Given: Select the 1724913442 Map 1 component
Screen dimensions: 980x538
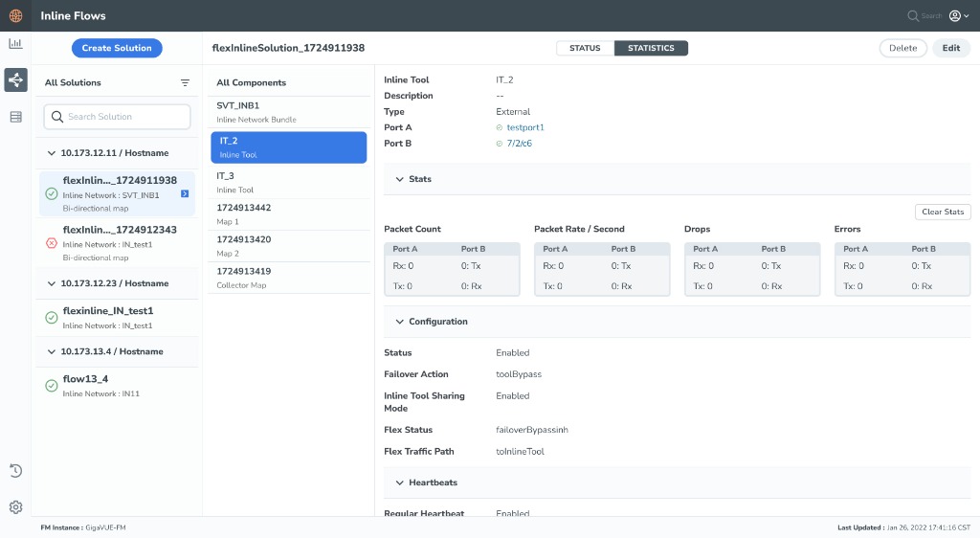Looking at the screenshot, I should (x=289, y=214).
